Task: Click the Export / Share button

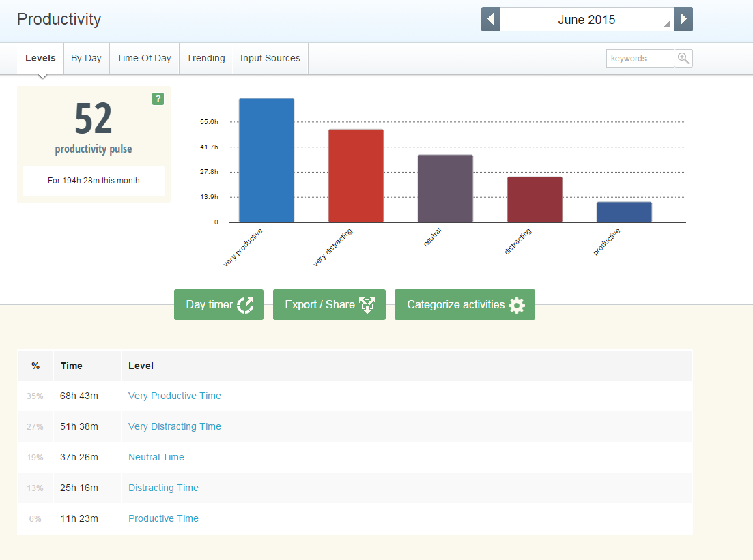Action: [x=329, y=305]
